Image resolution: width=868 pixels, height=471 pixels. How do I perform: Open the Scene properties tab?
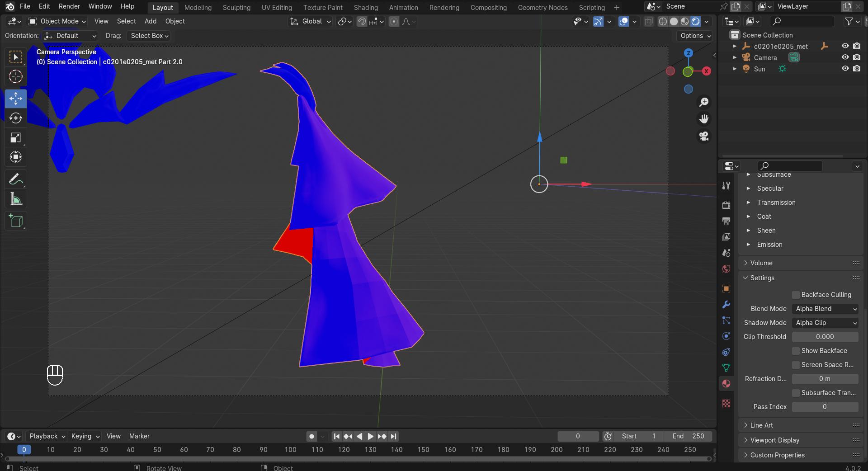(726, 253)
